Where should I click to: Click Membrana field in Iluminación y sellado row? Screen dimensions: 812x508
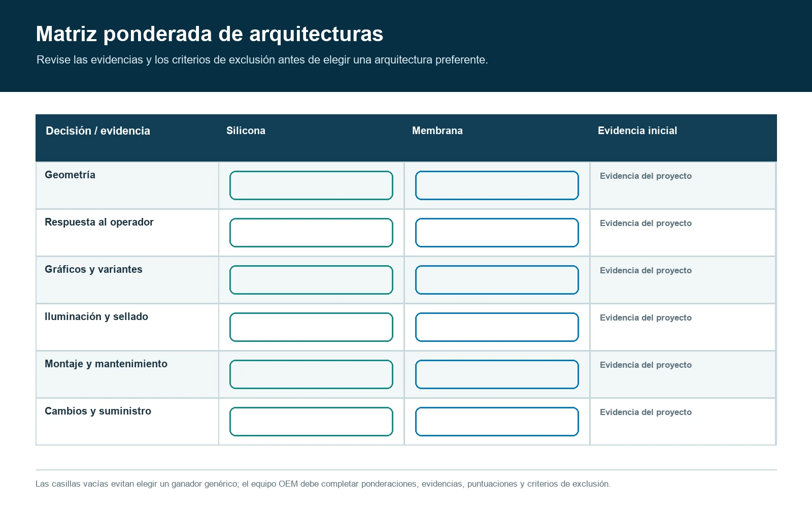pos(497,327)
